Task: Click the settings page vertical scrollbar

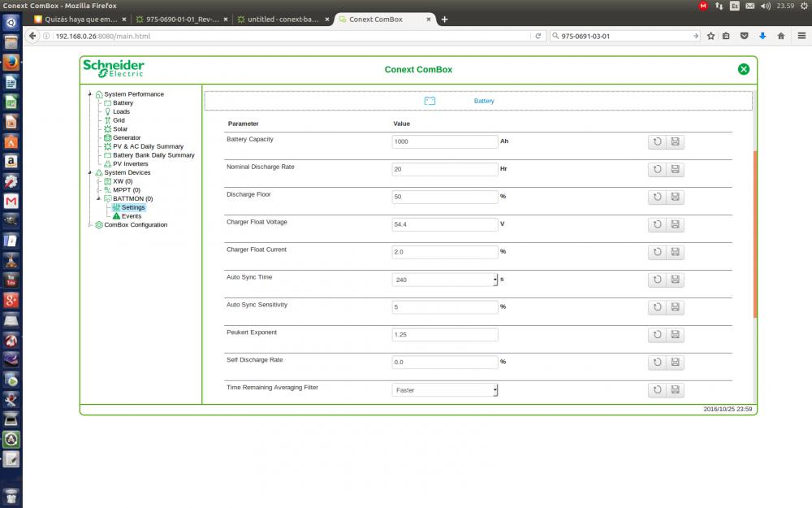Action: 755,234
